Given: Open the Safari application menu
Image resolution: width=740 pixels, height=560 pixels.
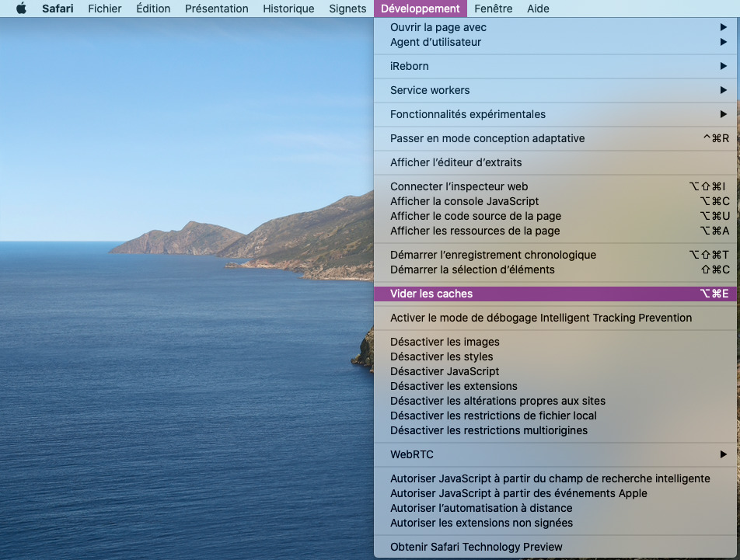Looking at the screenshot, I should tap(58, 9).
